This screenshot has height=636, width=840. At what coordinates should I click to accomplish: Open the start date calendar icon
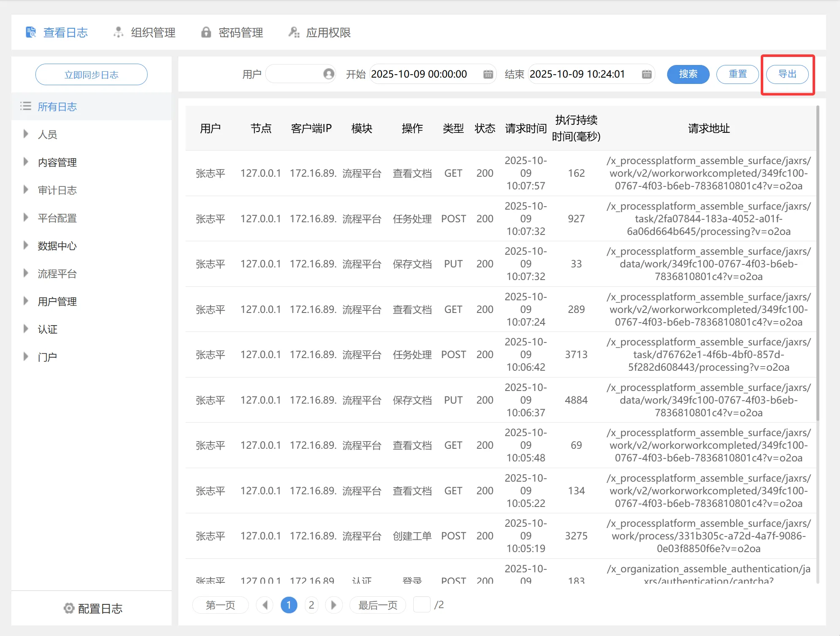pos(488,74)
